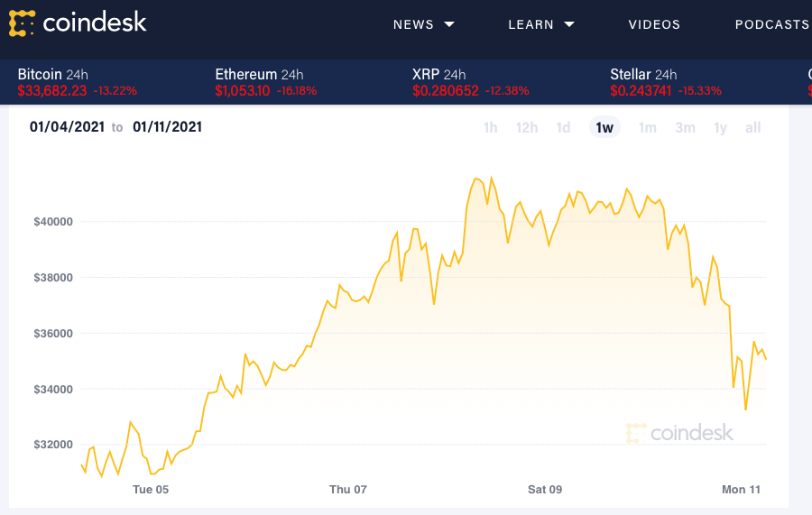
Task: Click the Mon 11 date label
Action: pyautogui.click(x=741, y=489)
